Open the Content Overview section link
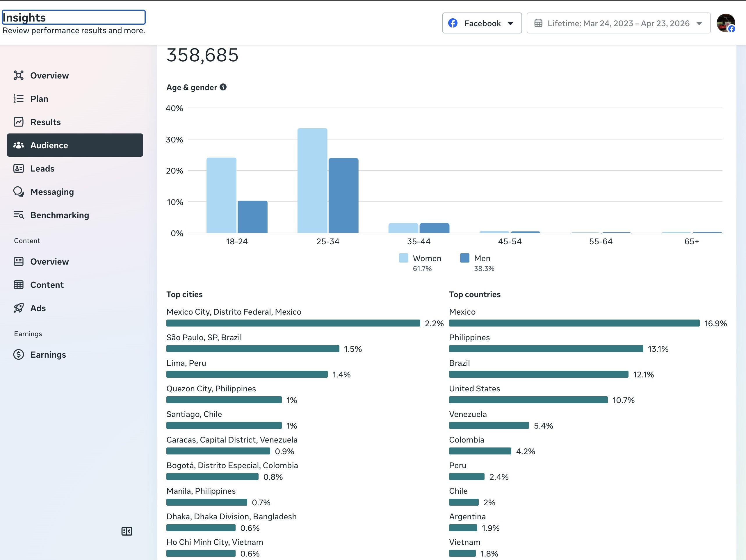Screen dimensions: 746x560 [49, 262]
